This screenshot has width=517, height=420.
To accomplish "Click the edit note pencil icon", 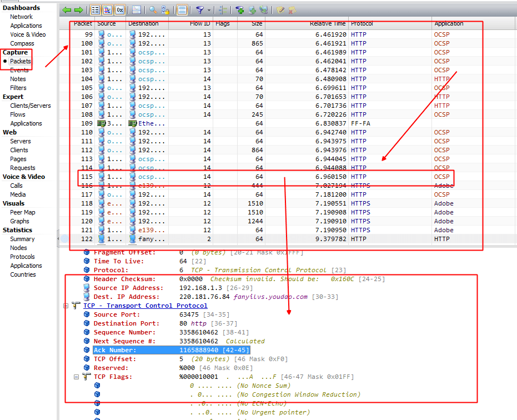I will pos(280,10).
